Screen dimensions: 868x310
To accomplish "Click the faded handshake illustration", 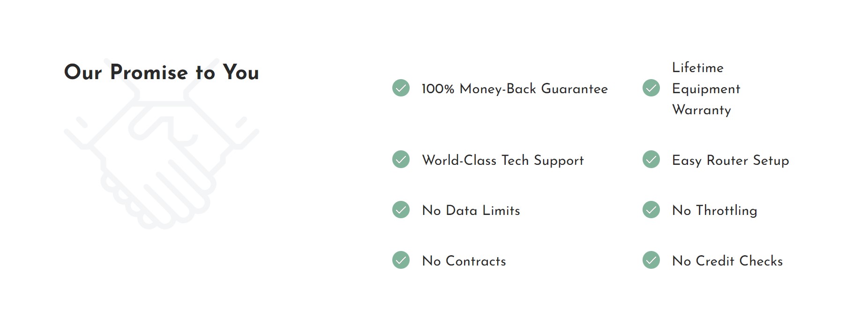I will pyautogui.click(x=162, y=144).
